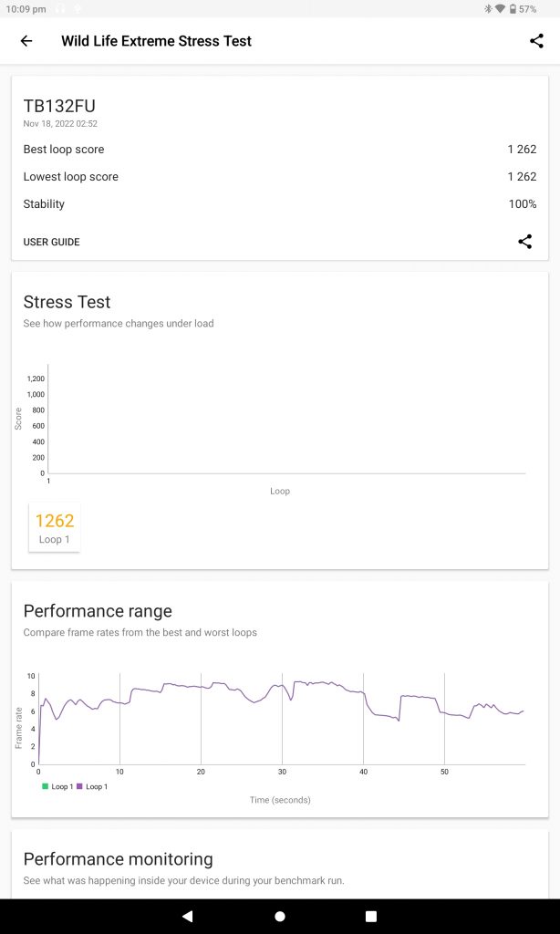The width and height of the screenshot is (560, 934).
Task: Tap the Stability 100% row
Action: pos(279,204)
